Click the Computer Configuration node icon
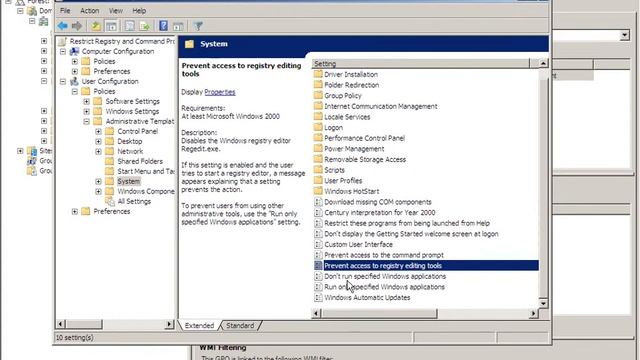The width and height of the screenshot is (640, 360). point(74,51)
